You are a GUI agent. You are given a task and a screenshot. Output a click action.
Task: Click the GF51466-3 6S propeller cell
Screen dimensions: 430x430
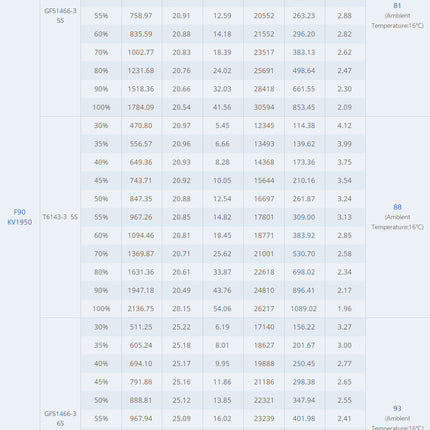60,418
